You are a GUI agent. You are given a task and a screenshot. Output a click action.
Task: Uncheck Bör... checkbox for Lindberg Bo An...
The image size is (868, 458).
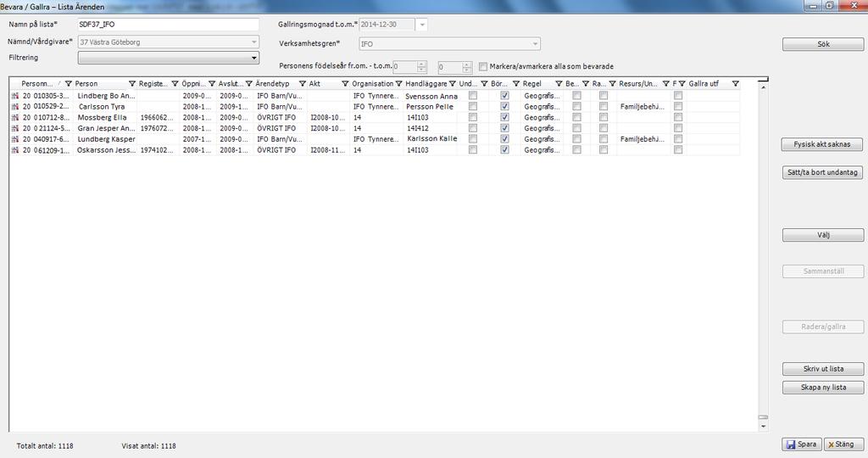tap(504, 95)
